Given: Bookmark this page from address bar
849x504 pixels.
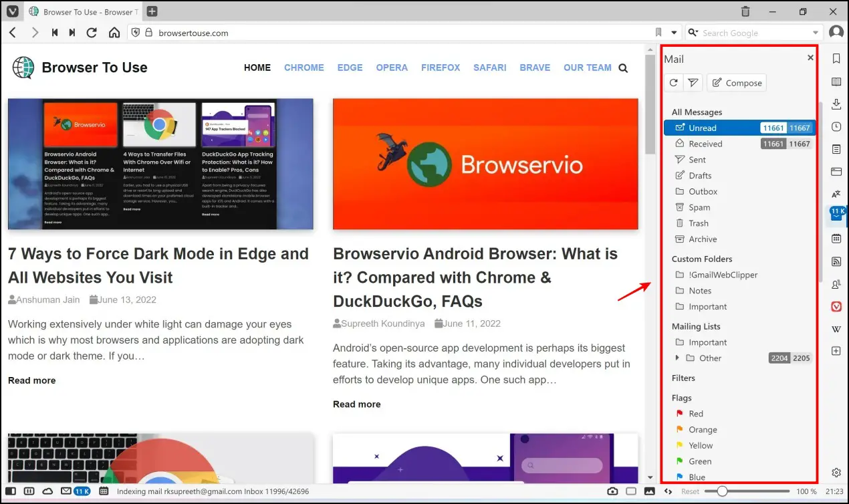Looking at the screenshot, I should [x=658, y=33].
